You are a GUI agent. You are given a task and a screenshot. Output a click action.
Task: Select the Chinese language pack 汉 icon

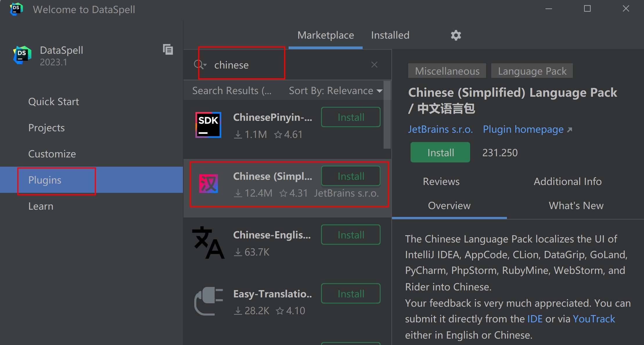[208, 184]
